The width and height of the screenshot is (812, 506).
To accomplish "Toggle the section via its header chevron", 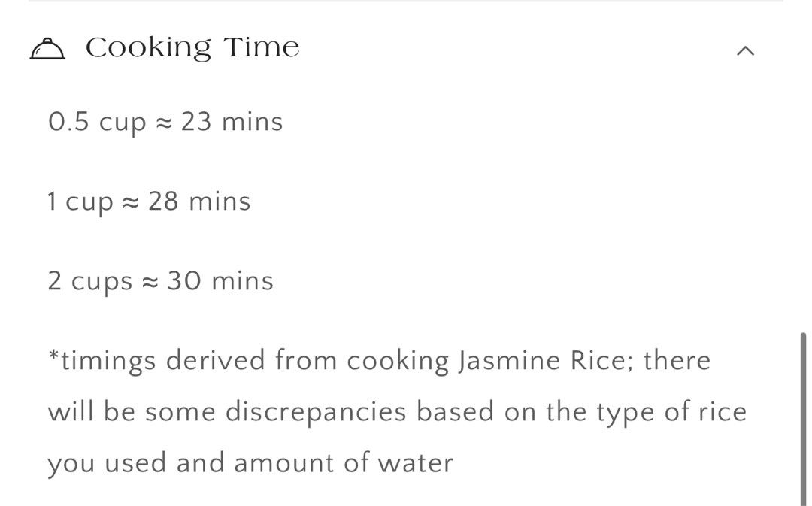I will tap(745, 50).
